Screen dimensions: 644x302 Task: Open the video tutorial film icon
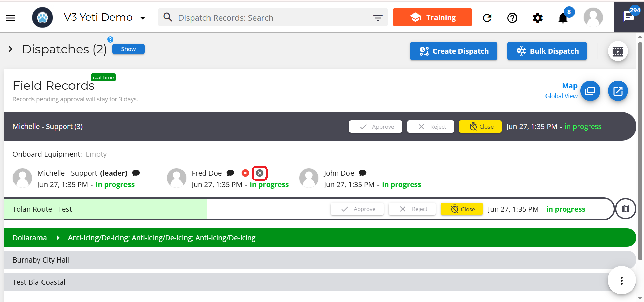click(618, 51)
